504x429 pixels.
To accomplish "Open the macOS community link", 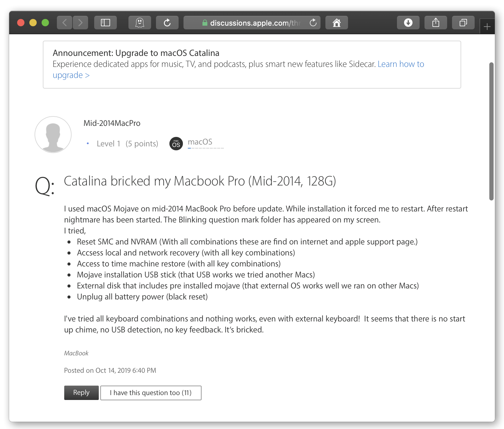I will [x=200, y=142].
